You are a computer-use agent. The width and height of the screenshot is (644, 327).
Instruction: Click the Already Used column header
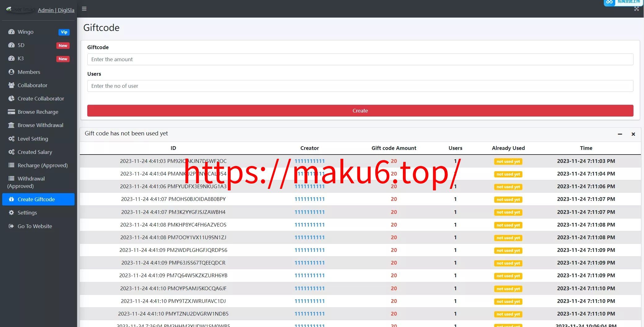click(x=508, y=148)
